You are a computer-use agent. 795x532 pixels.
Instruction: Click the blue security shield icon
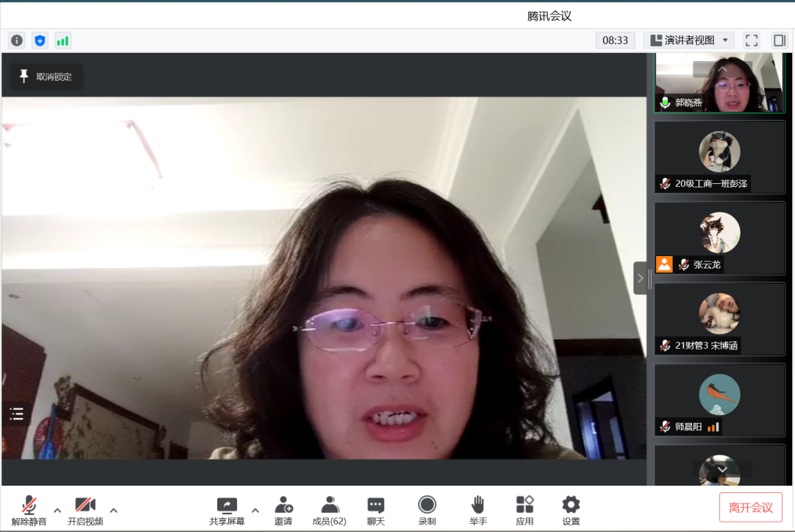pos(40,40)
